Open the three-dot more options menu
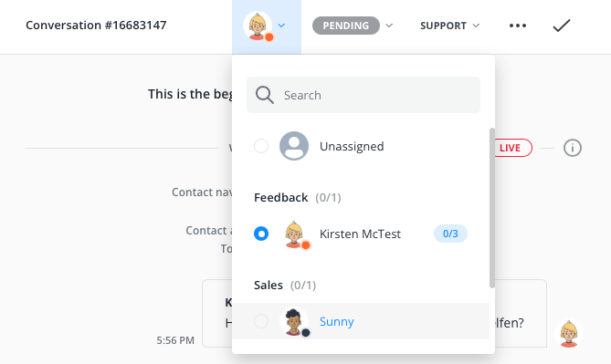 pyautogui.click(x=518, y=26)
